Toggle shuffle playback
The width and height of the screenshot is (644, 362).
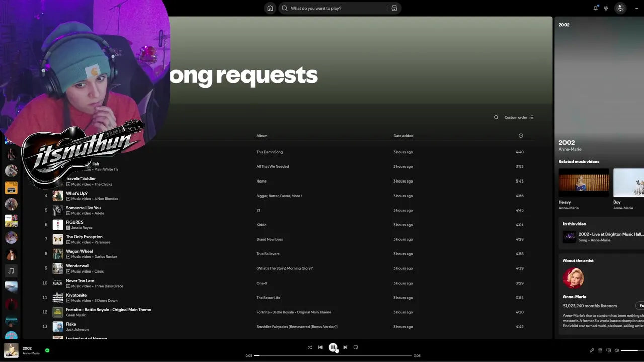310,347
